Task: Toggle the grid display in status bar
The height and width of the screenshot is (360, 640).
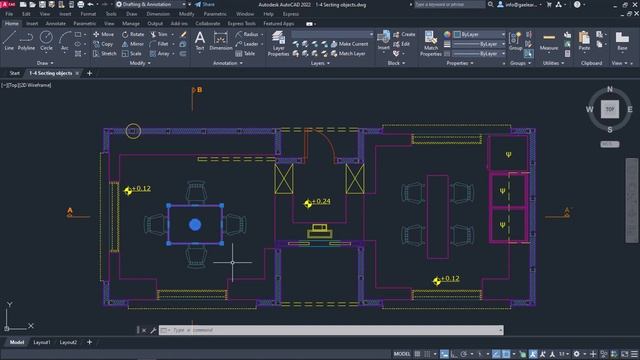Action: [417, 354]
